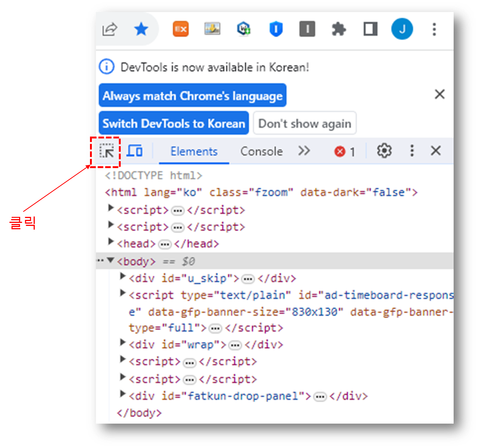
Task: Click the ellipsis badge in div id="u_skip"
Action: [248, 279]
